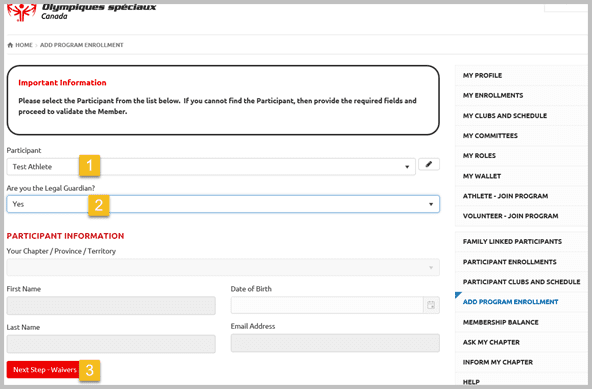Select Athlete - Join Program
592x389 pixels.
(x=521, y=196)
